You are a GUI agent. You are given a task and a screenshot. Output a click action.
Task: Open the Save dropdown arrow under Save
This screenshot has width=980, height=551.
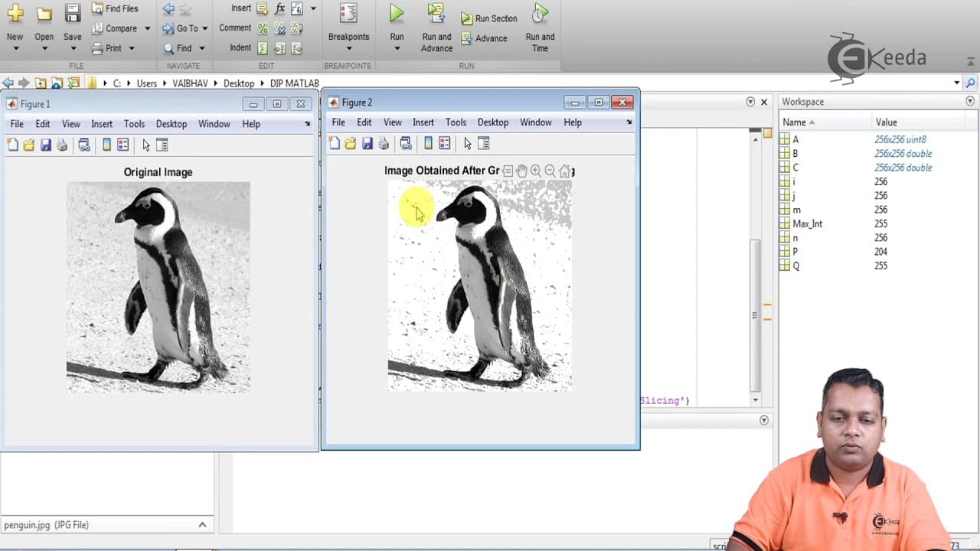72,48
